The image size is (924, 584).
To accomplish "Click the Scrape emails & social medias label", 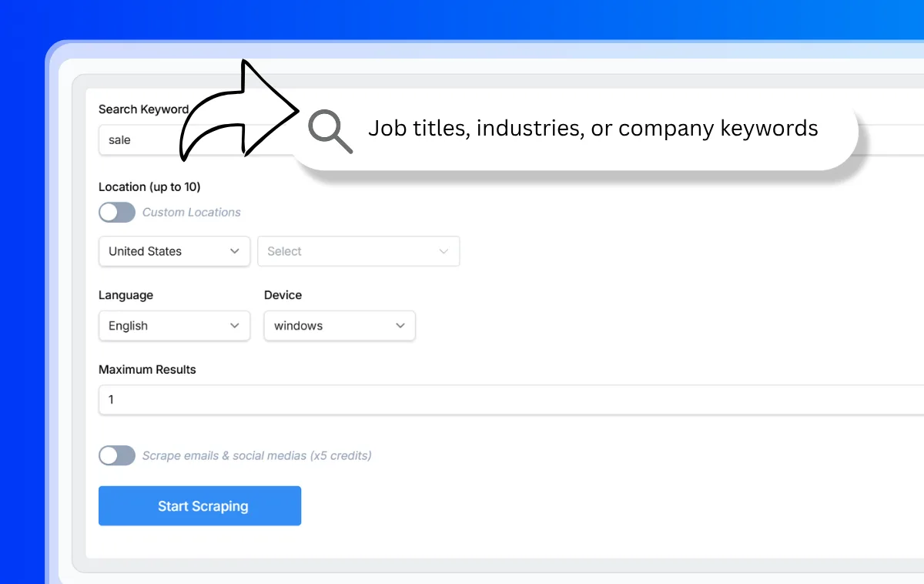I will (256, 455).
